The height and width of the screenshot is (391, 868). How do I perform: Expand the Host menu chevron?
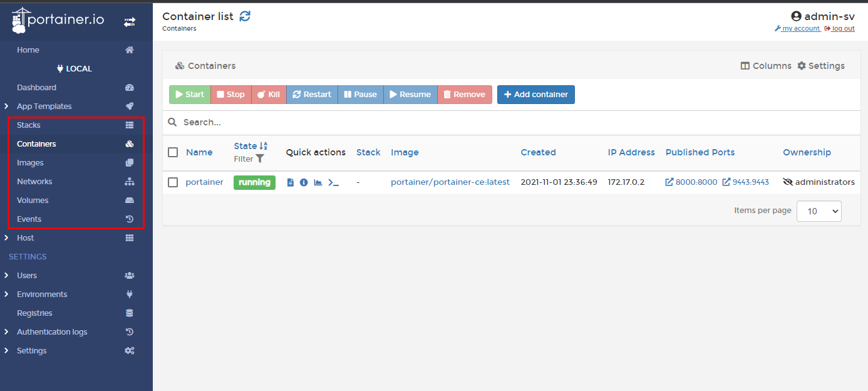[6, 238]
